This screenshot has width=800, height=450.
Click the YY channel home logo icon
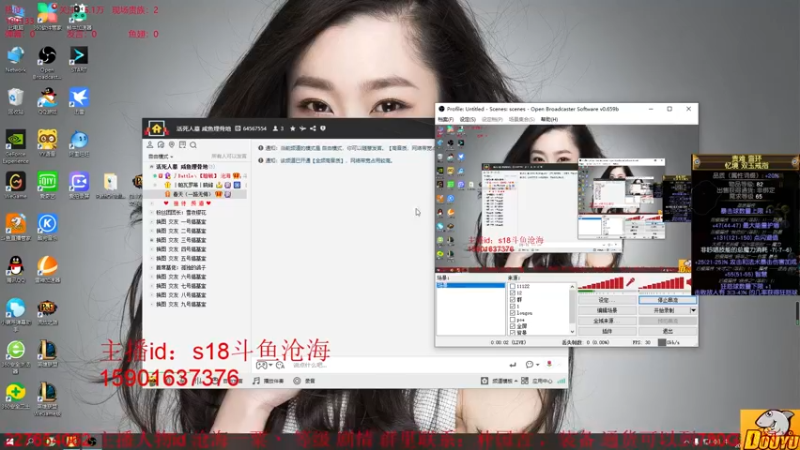pos(157,128)
